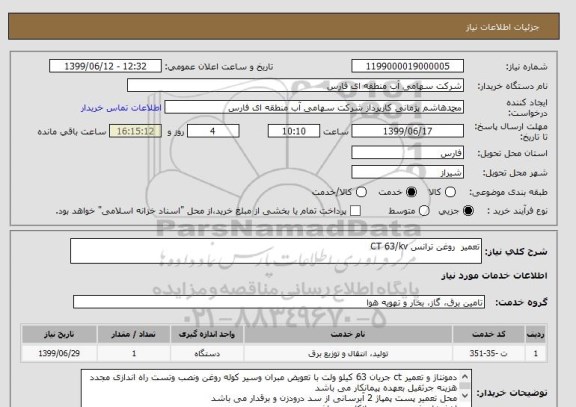
Task: Click the تعداد / مقدار column header
Action: point(134,334)
